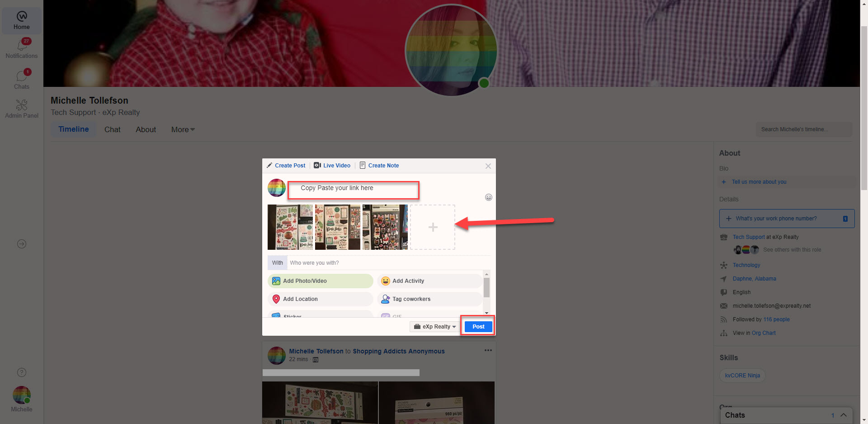Click the language icon beside English
The image size is (868, 424).
[724, 292]
